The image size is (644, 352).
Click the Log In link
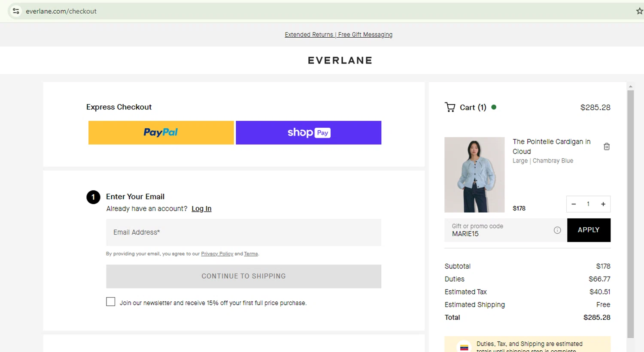[x=201, y=209]
